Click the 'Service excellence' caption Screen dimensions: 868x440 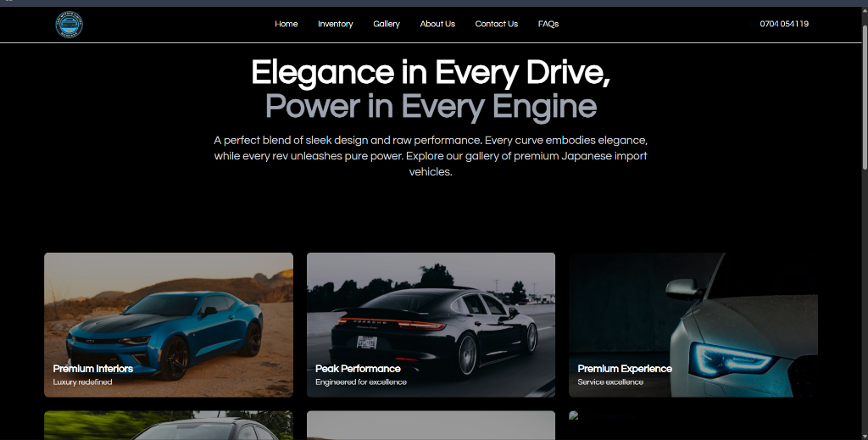[x=610, y=382]
